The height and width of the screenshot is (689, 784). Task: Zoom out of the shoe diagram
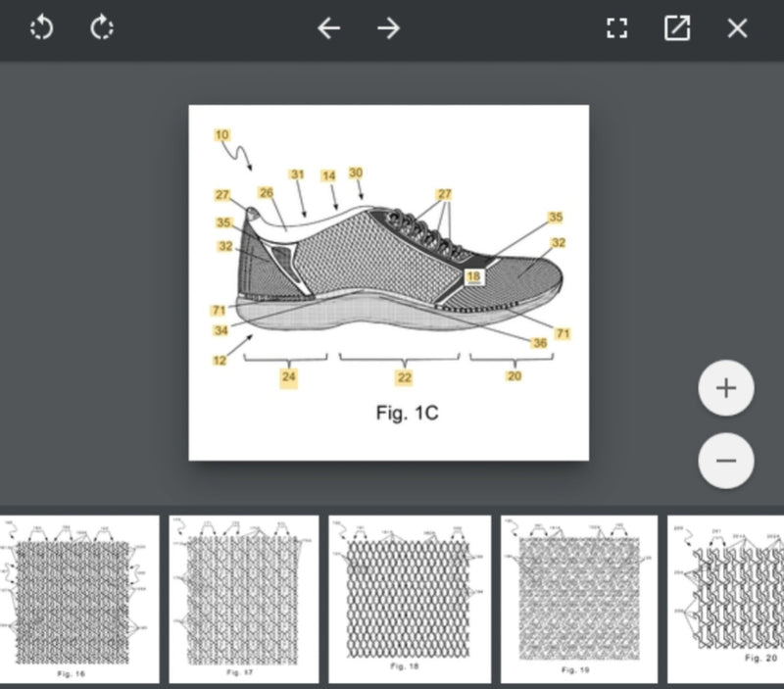click(725, 459)
